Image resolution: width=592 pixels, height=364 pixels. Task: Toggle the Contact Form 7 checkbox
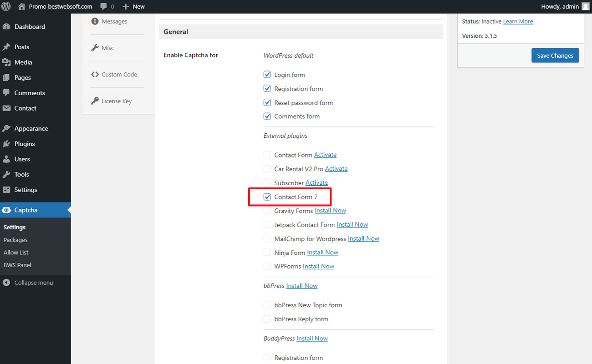click(x=267, y=197)
